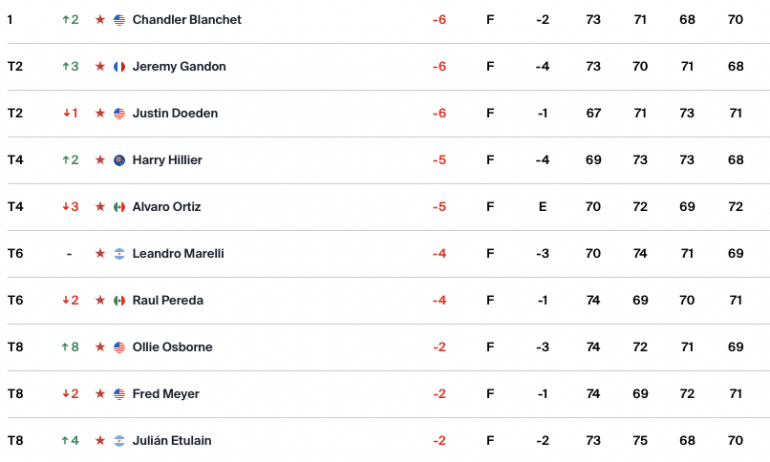Click the Mexico flag beside Raul Pereda

coord(119,300)
